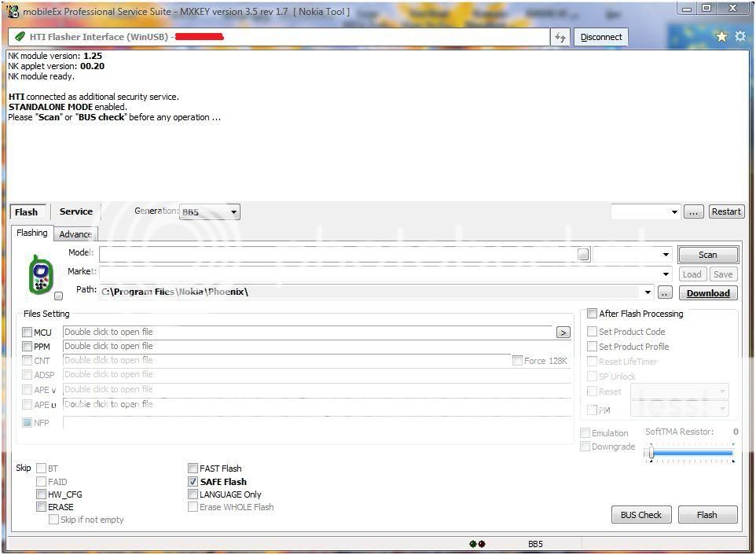Click the arrow button on the MCU row
The height and width of the screenshot is (555, 756).
pos(563,333)
